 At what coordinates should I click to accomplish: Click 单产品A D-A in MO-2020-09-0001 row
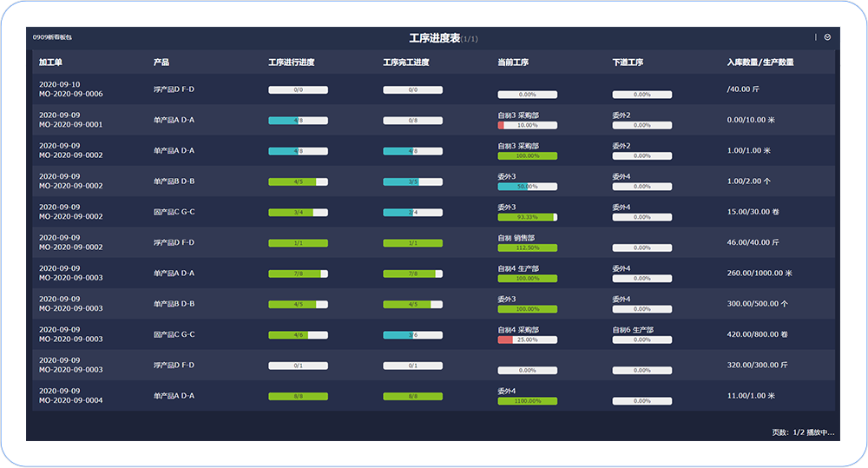(x=174, y=120)
